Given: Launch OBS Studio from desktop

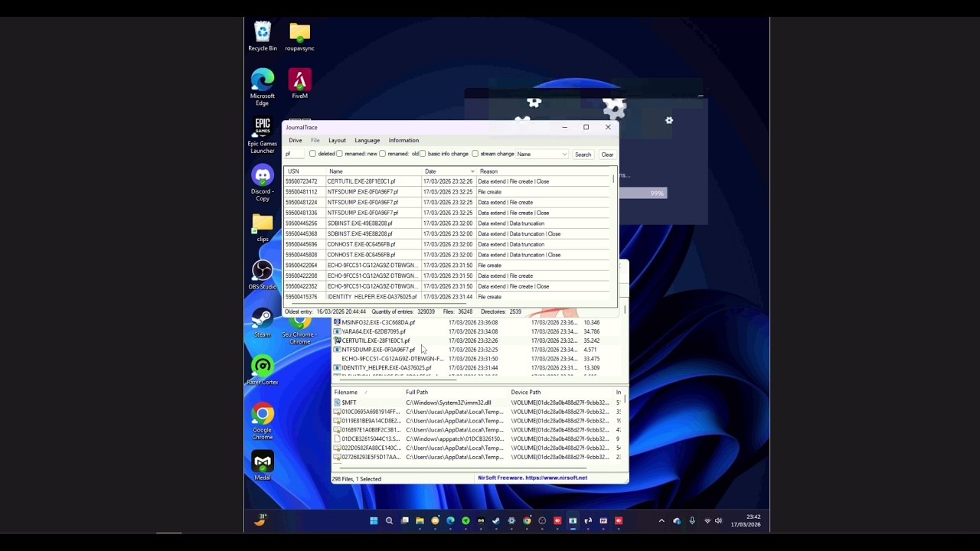Looking at the screenshot, I should click(263, 275).
